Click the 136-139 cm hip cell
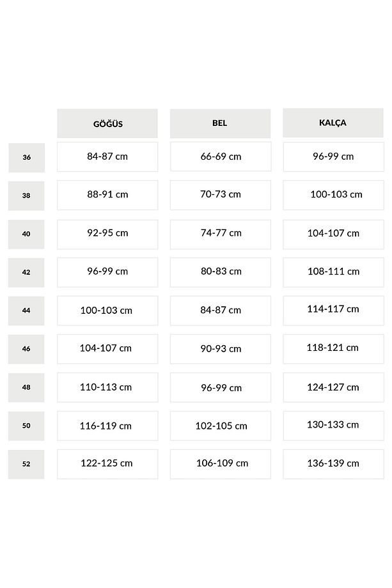 pos(333,464)
